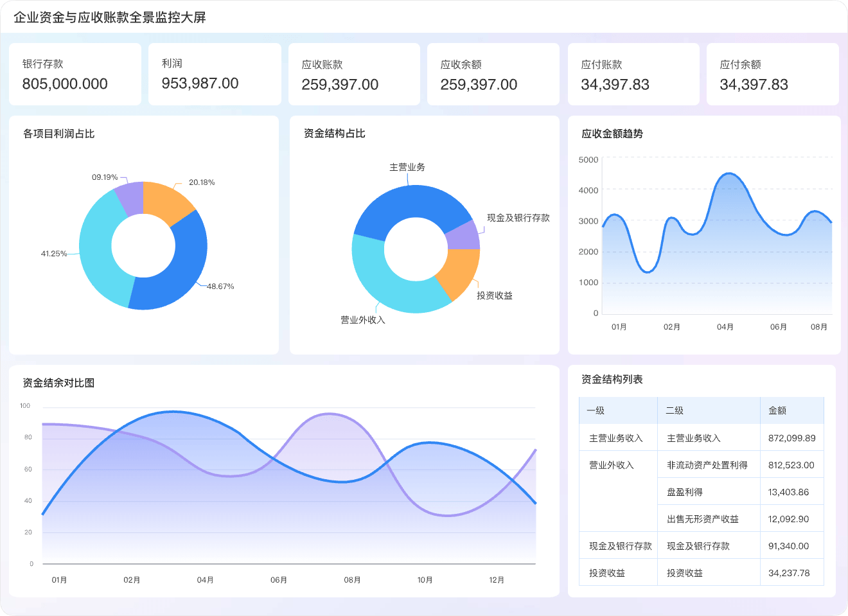The width and height of the screenshot is (848, 616).
Task: Click the 09.19% label
Action: (105, 177)
